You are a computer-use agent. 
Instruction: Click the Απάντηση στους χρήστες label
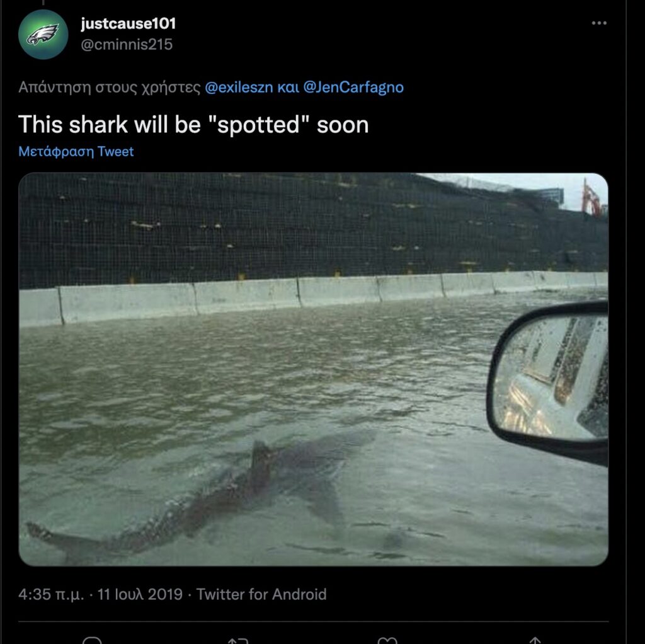(x=109, y=87)
